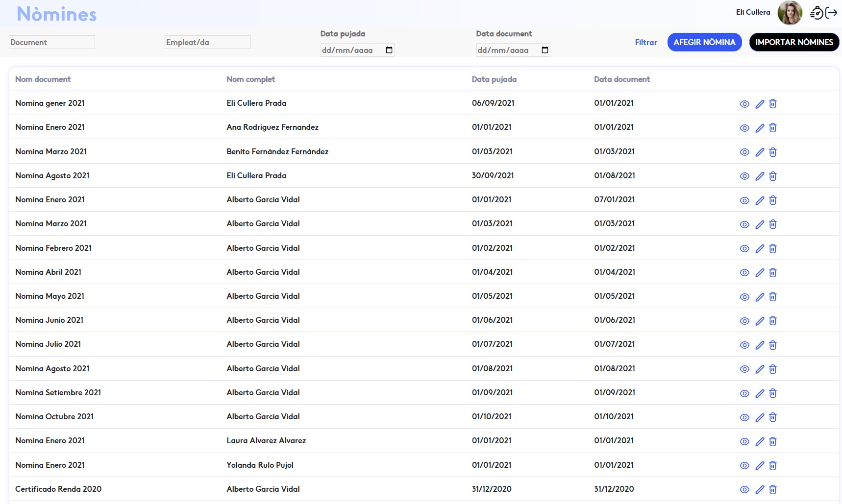View the Nomina Setiembre 2021 document
The width and height of the screenshot is (842, 504).
tap(744, 393)
